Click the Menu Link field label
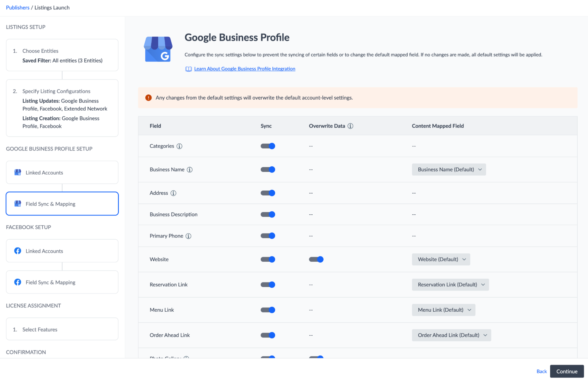 click(162, 310)
